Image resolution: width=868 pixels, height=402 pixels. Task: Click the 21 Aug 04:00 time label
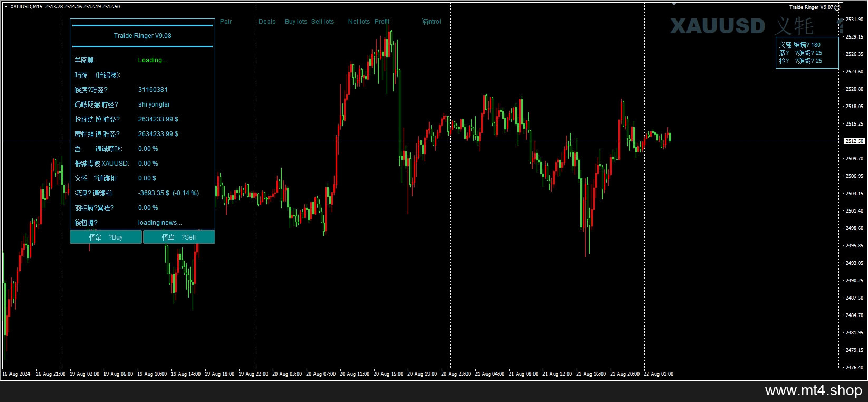pos(490,374)
